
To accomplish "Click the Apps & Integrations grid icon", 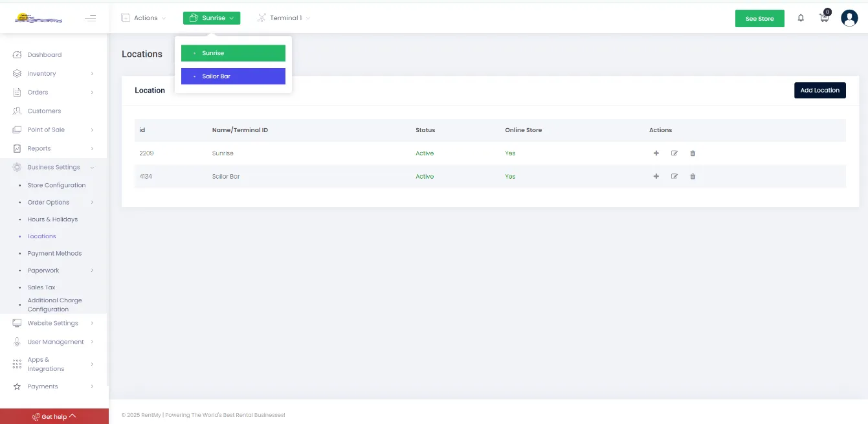I will click(17, 364).
